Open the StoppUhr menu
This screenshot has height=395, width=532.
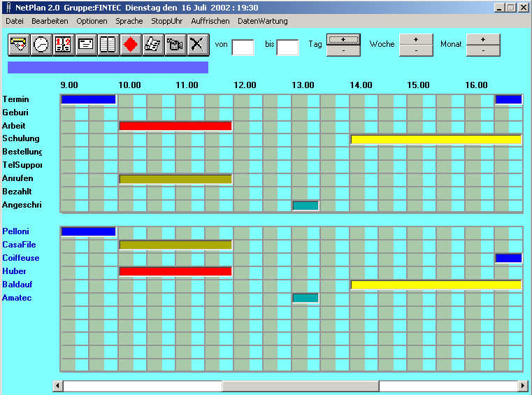(166, 21)
